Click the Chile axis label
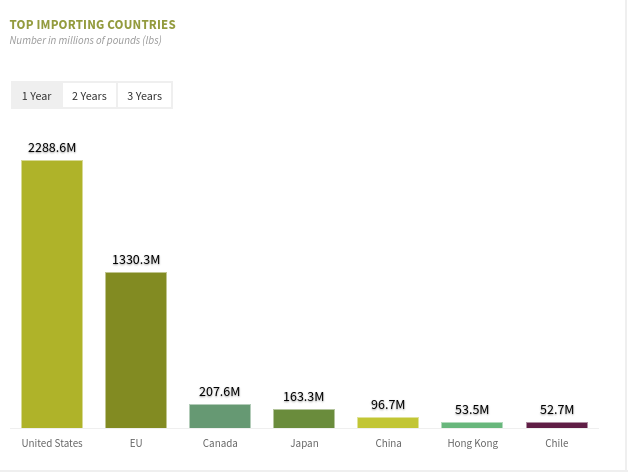Screen dimensions: 628x472 coord(557,443)
